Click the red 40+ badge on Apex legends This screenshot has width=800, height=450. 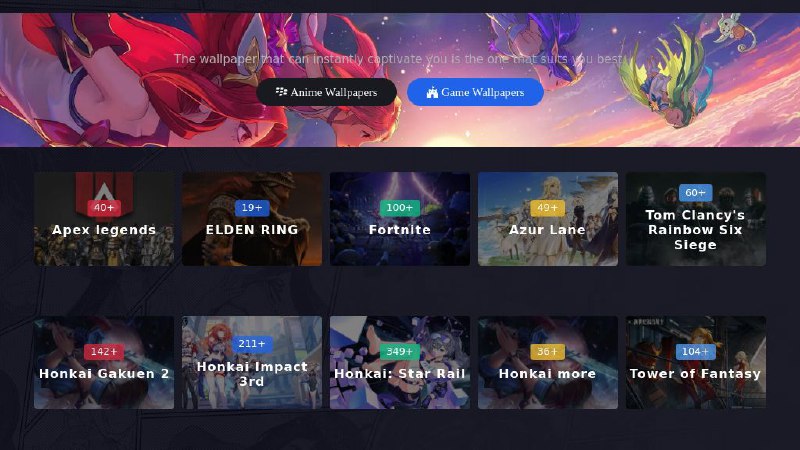(104, 208)
